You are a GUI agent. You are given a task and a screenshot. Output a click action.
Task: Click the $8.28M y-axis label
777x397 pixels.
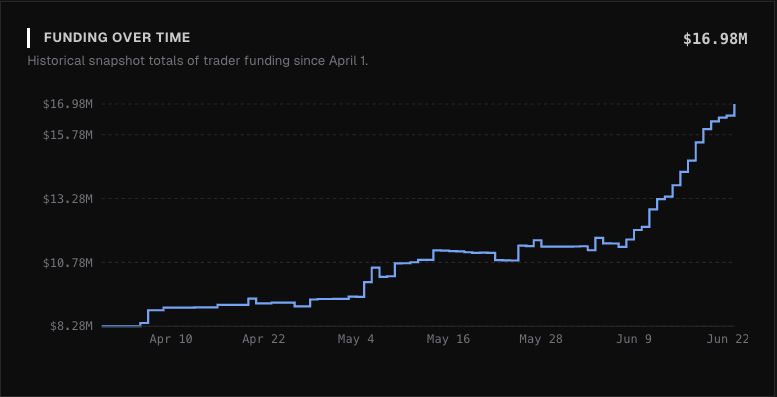[71, 326]
